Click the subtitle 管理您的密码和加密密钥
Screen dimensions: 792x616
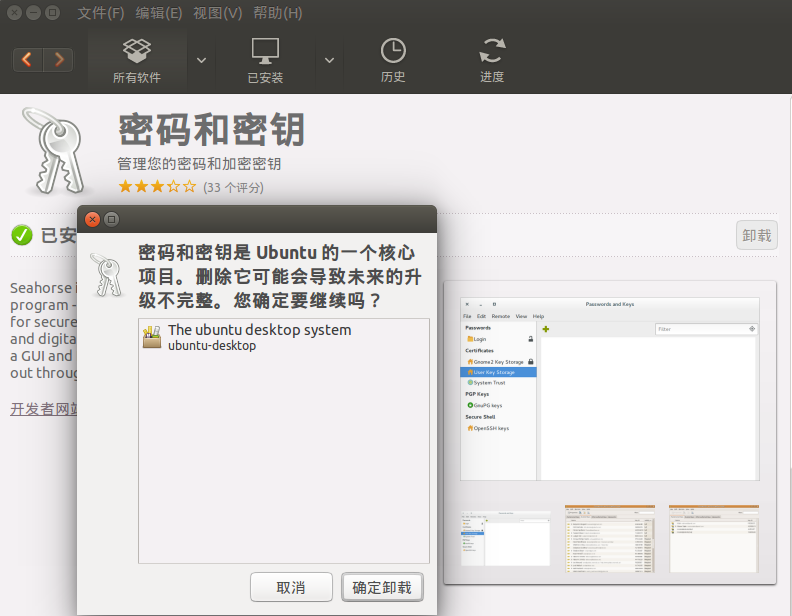199,164
